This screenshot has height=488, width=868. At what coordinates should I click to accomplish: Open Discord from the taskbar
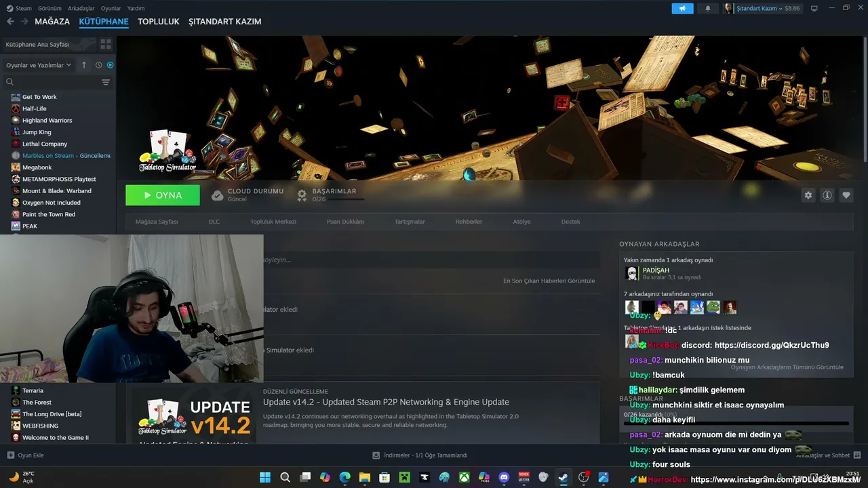(504, 477)
